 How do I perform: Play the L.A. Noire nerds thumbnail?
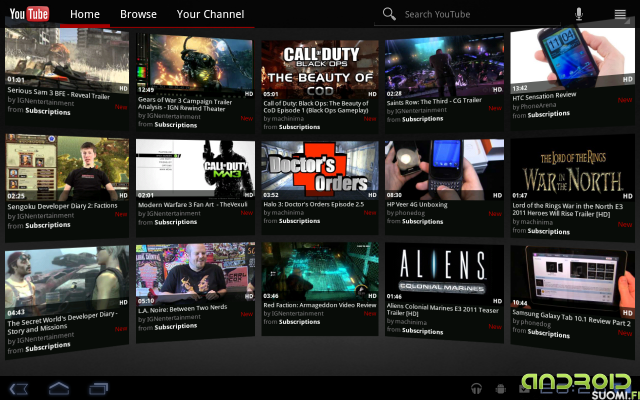coord(195,273)
